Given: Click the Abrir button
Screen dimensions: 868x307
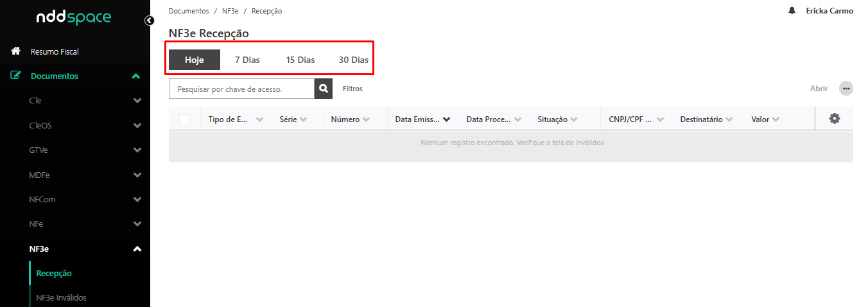Looking at the screenshot, I should click(x=819, y=89).
